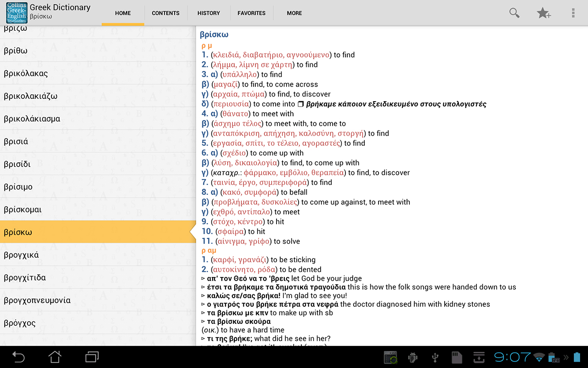Switch to the HISTORY tab
This screenshot has width=588, height=368.
[x=209, y=13]
